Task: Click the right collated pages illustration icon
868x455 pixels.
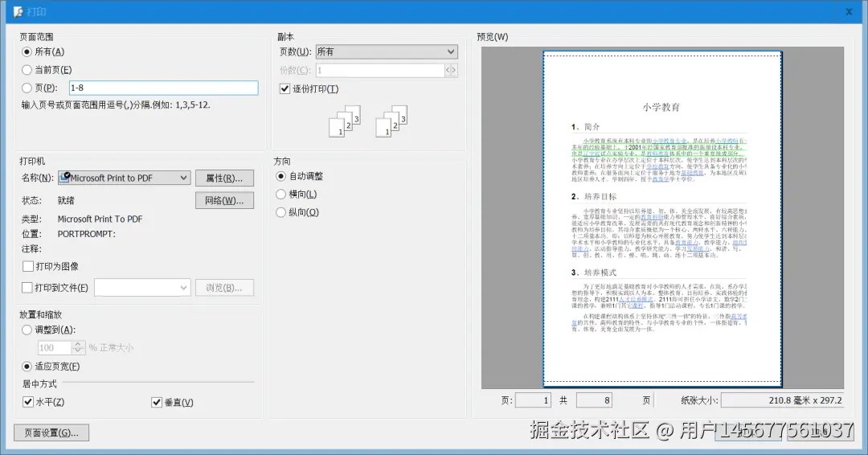Action: pyautogui.click(x=391, y=121)
